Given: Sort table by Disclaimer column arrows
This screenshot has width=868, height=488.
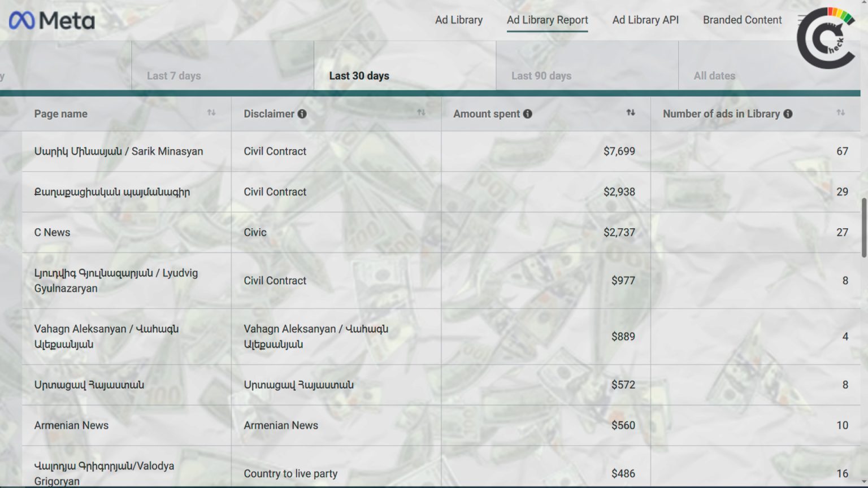Looking at the screenshot, I should (x=421, y=113).
